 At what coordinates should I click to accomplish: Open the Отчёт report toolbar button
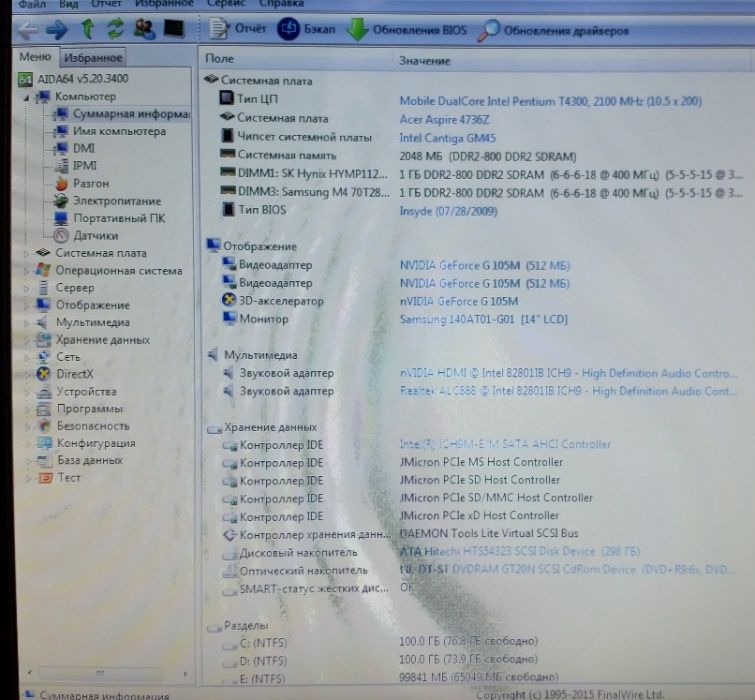click(238, 28)
